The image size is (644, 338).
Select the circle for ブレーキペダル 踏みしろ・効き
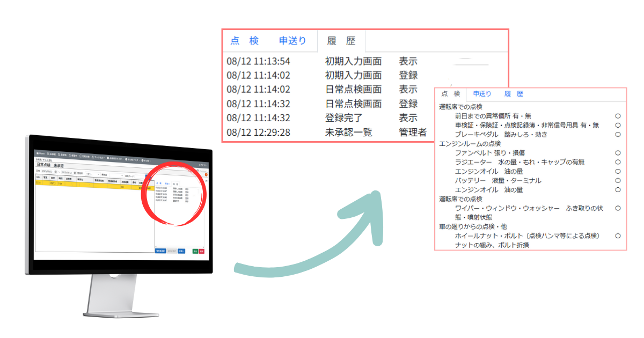click(618, 134)
